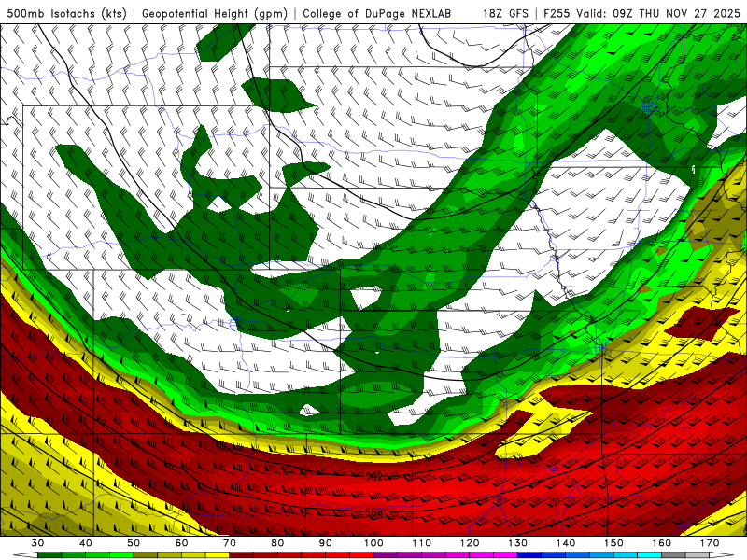Click the '170' legend value
The height and width of the screenshot is (560, 747).
click(710, 543)
